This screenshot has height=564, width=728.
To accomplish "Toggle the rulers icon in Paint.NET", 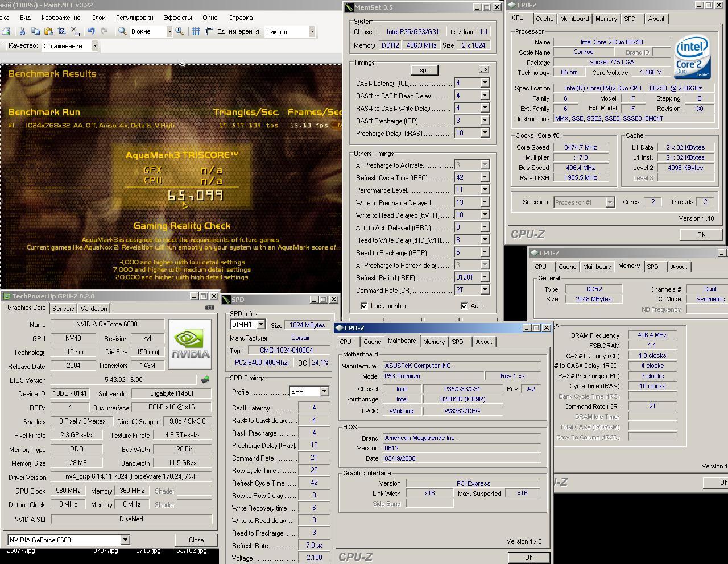I will pos(209,32).
